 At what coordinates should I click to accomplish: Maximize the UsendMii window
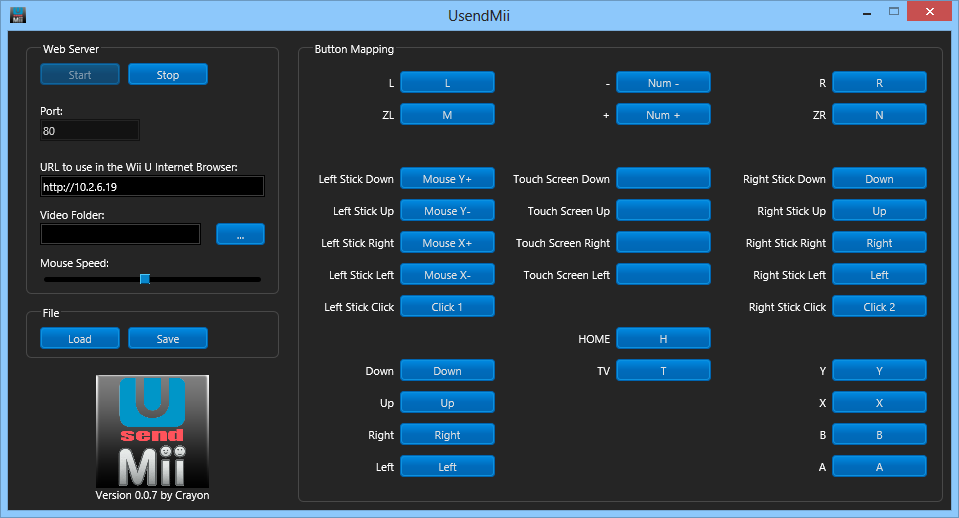point(894,12)
